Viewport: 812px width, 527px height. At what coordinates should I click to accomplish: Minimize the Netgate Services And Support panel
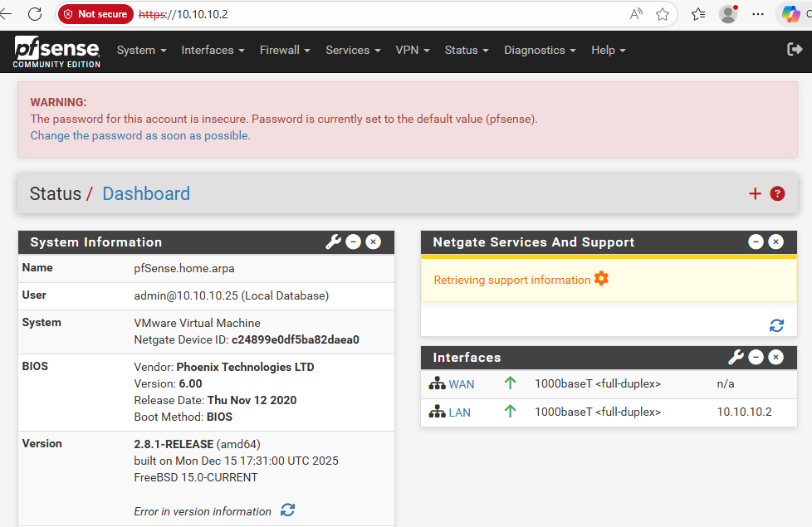pyautogui.click(x=756, y=242)
